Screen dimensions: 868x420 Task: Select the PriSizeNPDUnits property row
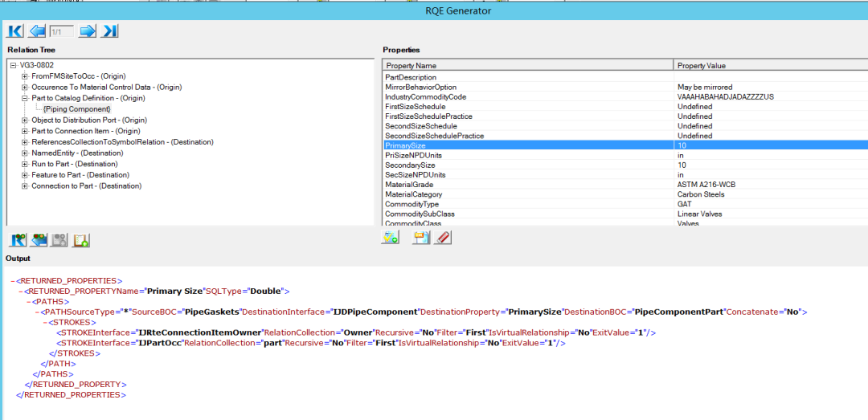point(625,156)
